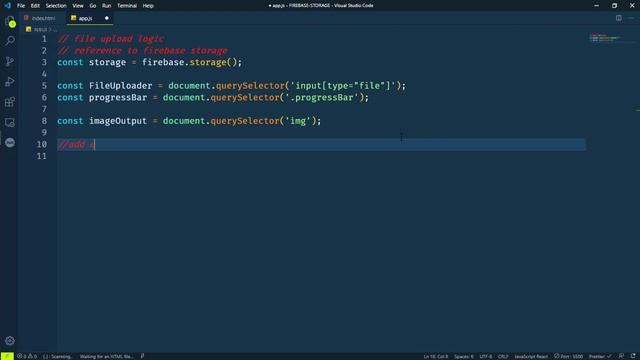
Task: Open the Manage gear icon
Action: (x=10, y=340)
